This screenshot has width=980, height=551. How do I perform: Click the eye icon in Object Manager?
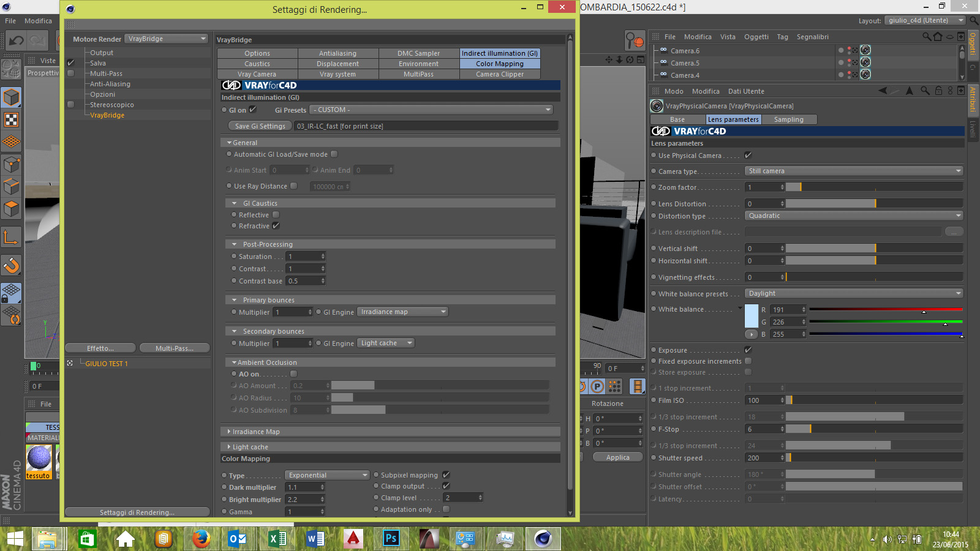[x=950, y=37]
